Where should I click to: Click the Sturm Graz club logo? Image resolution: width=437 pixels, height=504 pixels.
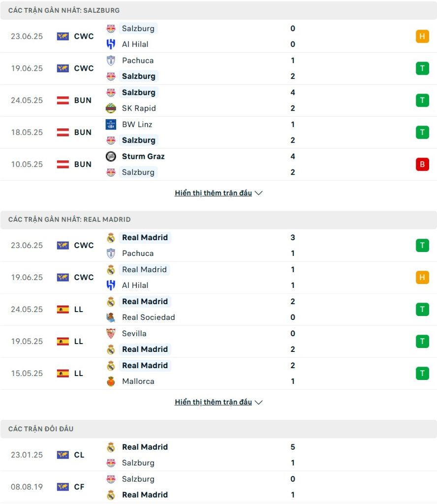coord(111,157)
